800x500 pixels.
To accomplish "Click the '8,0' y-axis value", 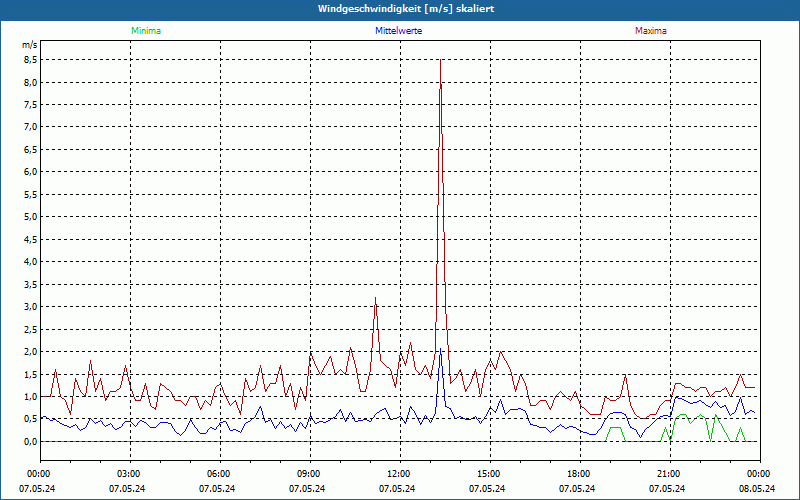I will click(x=31, y=82).
